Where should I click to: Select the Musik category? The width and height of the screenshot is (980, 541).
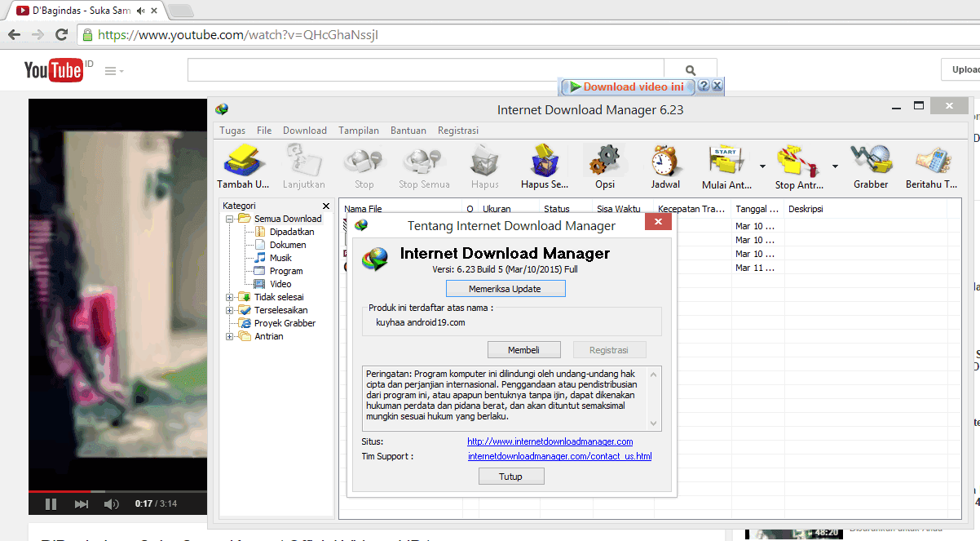click(280, 258)
